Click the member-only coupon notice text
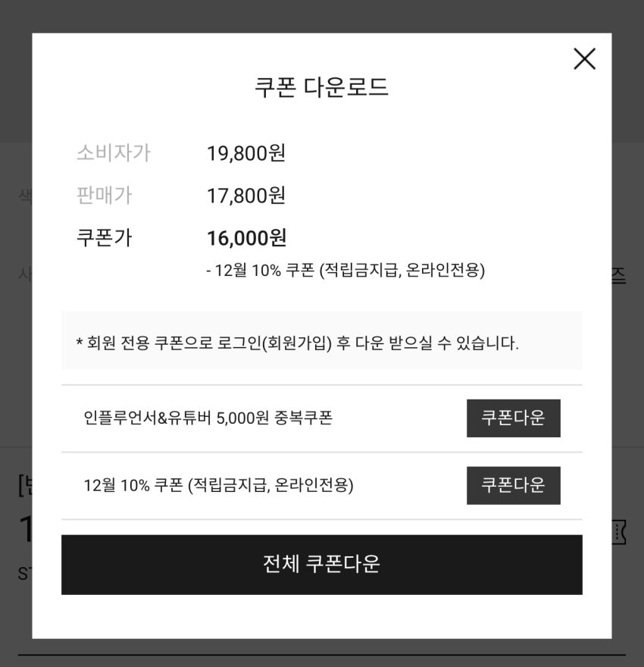644x667 pixels. [x=297, y=343]
